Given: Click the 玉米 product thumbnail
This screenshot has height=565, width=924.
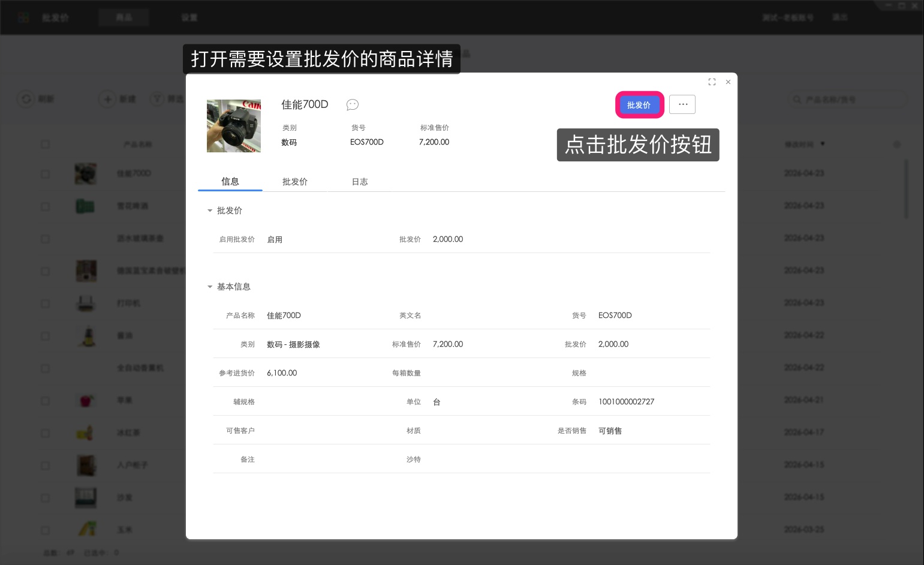Looking at the screenshot, I should (x=88, y=530).
